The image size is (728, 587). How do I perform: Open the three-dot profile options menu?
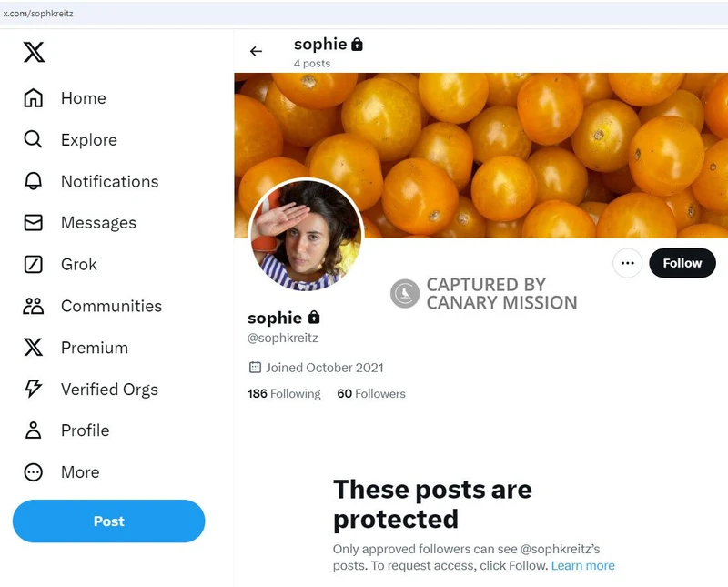(626, 263)
